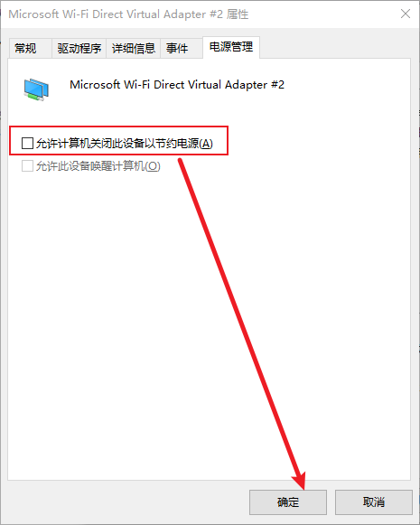The image size is (420, 525).
Task: Open the 驱动程序 tab
Action: click(x=79, y=48)
